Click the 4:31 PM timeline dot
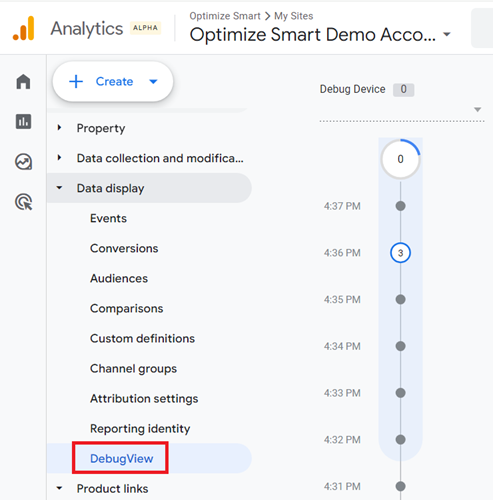 tap(400, 486)
